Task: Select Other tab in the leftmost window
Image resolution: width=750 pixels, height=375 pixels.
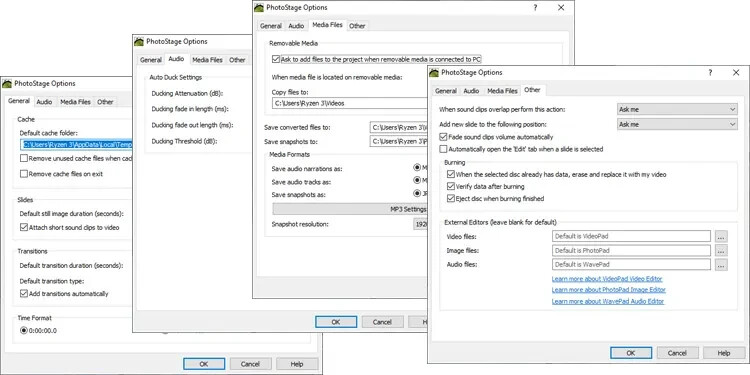Action: tap(105, 102)
